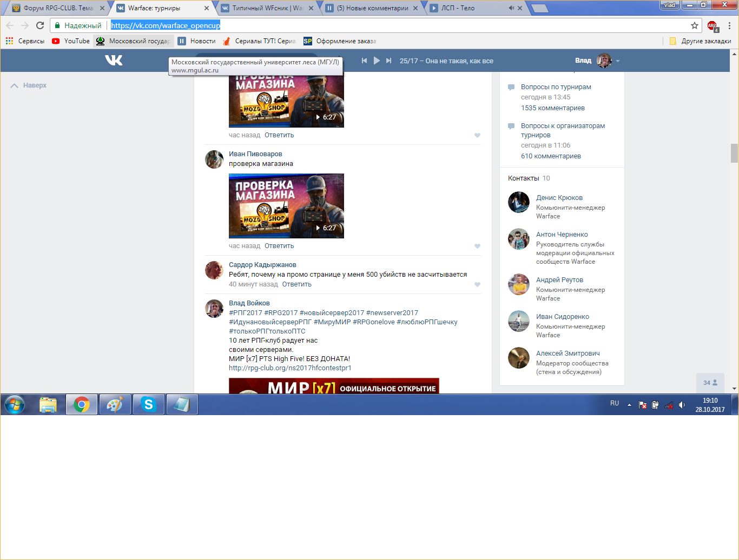Open the Контакты section header
The height and width of the screenshot is (560, 739).
[524, 178]
